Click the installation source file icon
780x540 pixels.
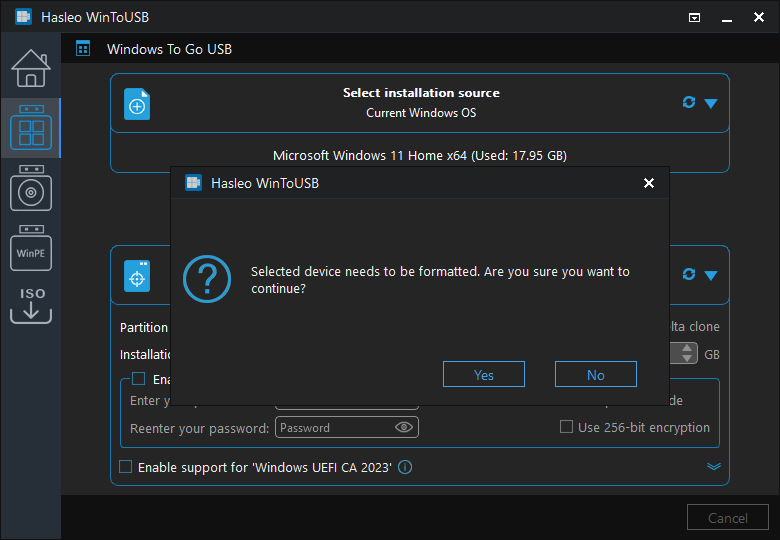137,104
